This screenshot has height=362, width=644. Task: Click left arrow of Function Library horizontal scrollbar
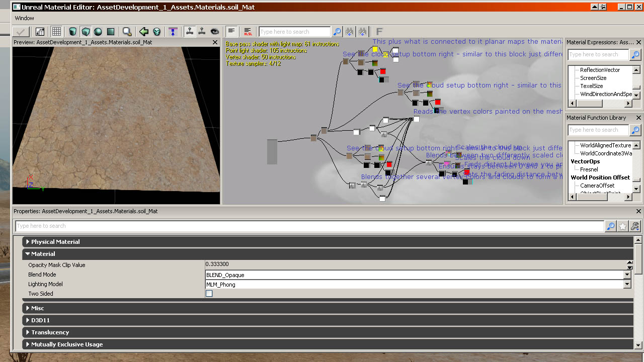[573, 198]
